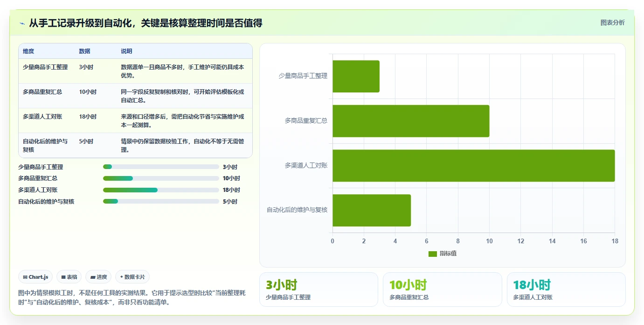The height and width of the screenshot is (325, 644).
Task: Select the 数据卡片 tag chip
Action: tap(132, 277)
